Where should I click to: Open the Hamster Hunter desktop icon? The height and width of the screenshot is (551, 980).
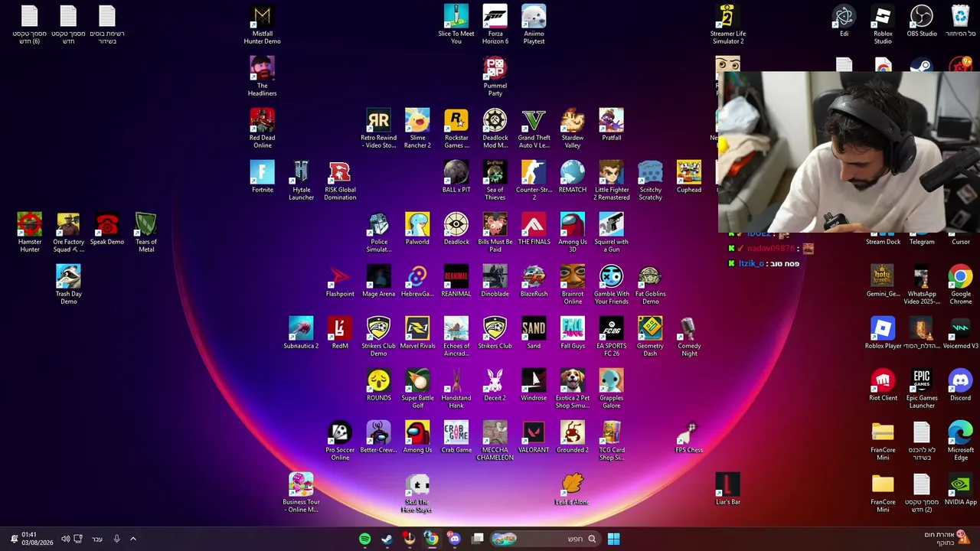[29, 233]
